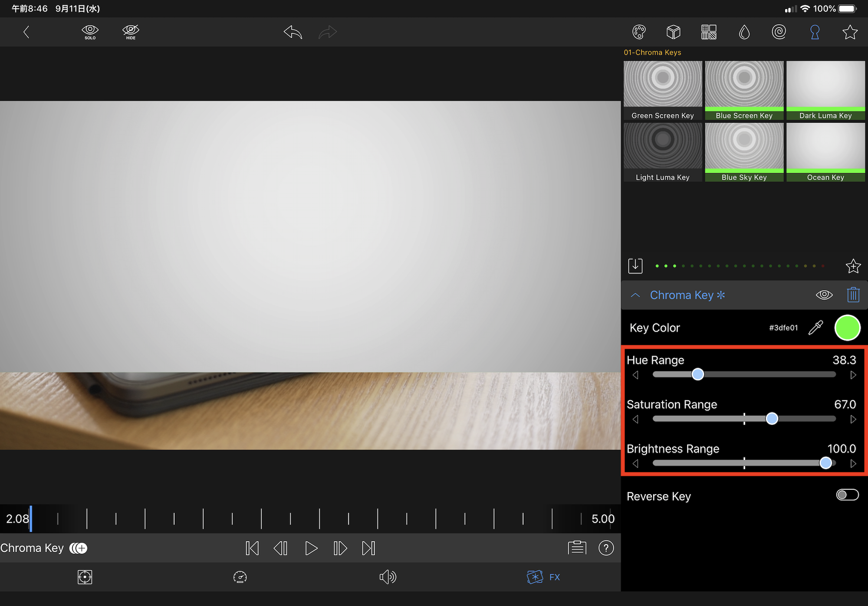
Task: Click the green Key Color swatch
Action: [x=847, y=328]
